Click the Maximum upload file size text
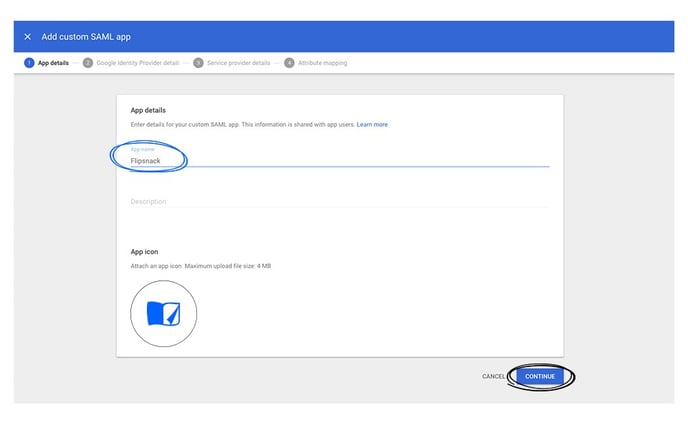 [x=228, y=266]
